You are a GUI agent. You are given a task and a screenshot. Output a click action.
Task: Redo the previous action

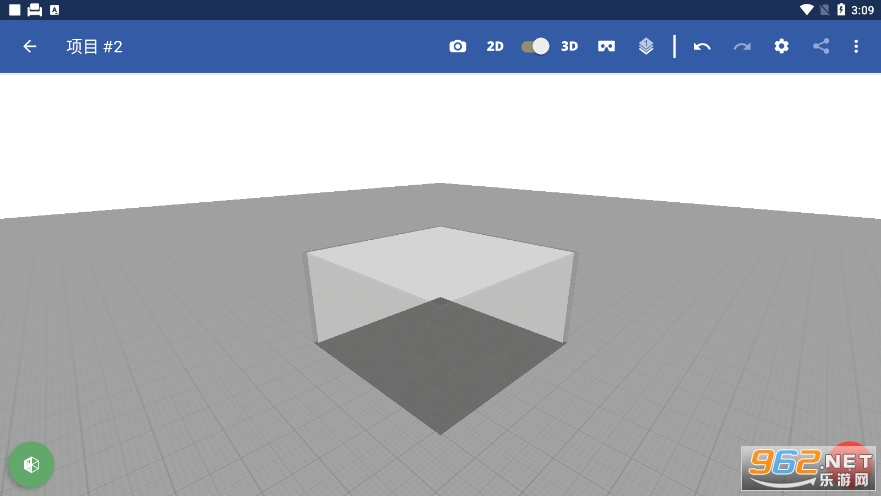pyautogui.click(x=742, y=46)
